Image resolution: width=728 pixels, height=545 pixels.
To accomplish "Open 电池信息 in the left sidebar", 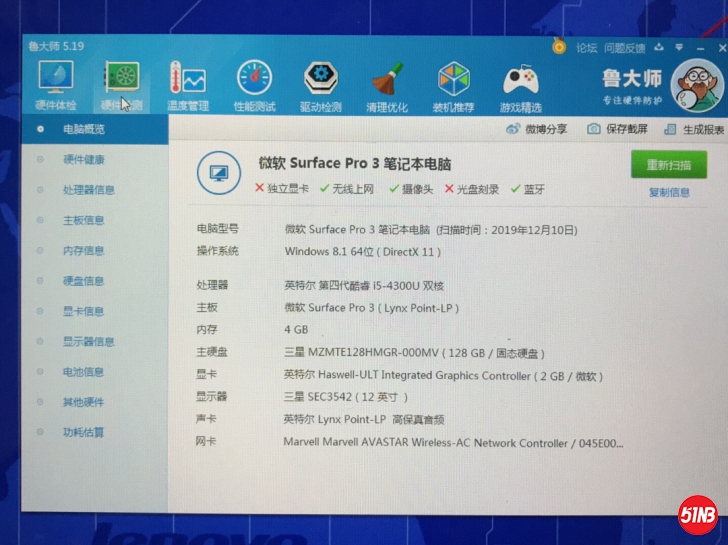I will click(84, 372).
